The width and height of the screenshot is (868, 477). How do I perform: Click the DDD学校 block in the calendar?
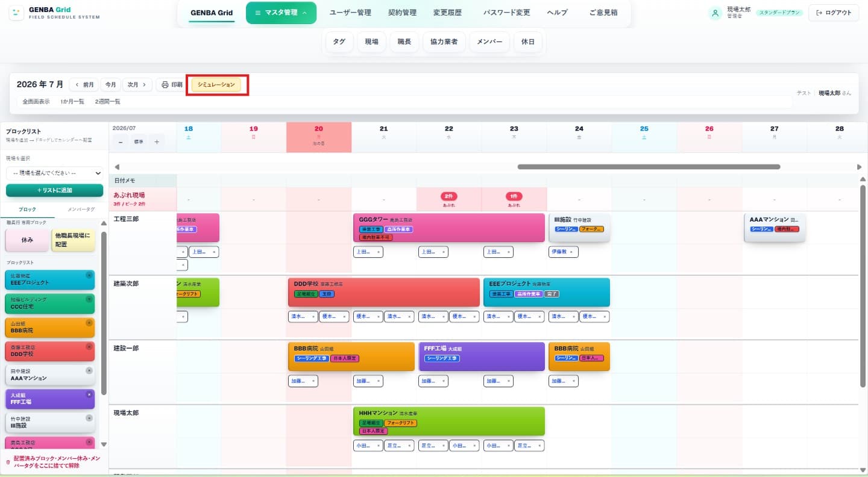point(384,292)
